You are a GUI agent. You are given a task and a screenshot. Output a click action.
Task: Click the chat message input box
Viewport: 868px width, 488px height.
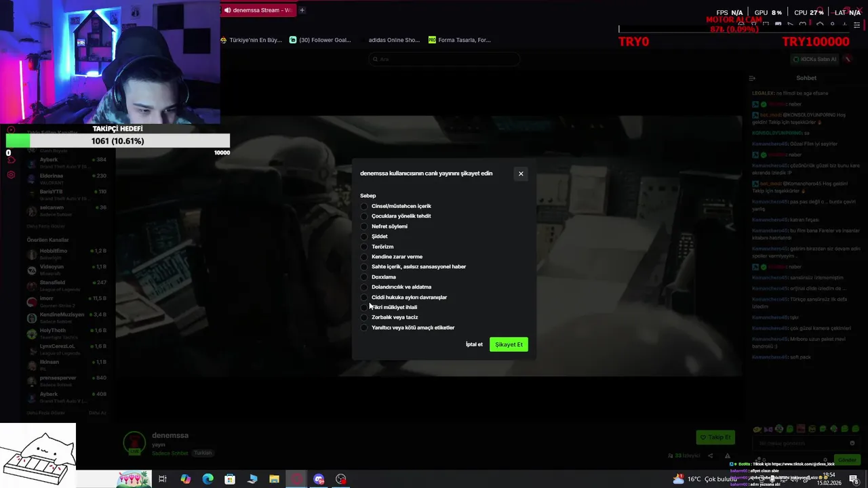click(x=806, y=443)
